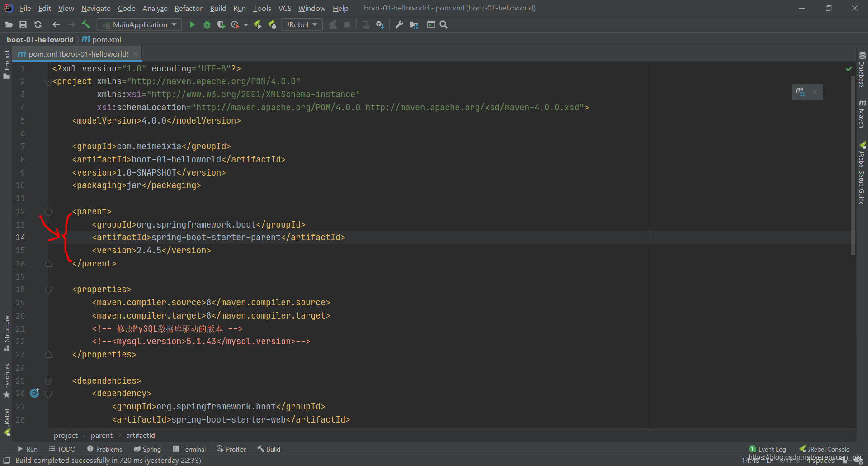Toggle the Database tool window
This screenshot has width=868, height=466.
862,69
